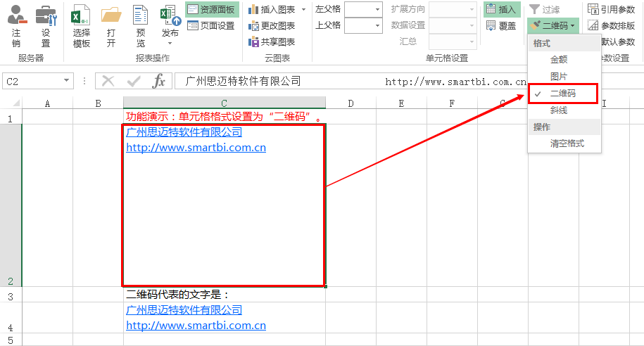Open the 汇总 dropdown
644x346 pixels.
point(472,41)
